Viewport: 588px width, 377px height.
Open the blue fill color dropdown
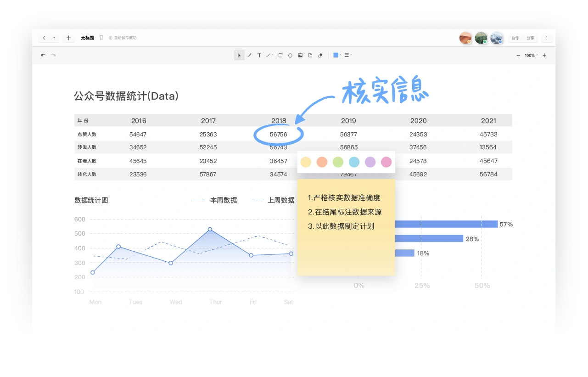(x=337, y=55)
